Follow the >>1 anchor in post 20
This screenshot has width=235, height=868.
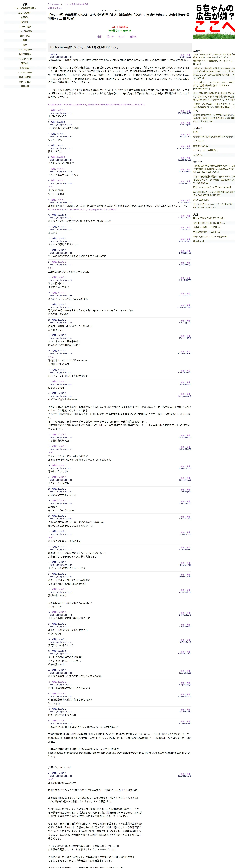51,357
